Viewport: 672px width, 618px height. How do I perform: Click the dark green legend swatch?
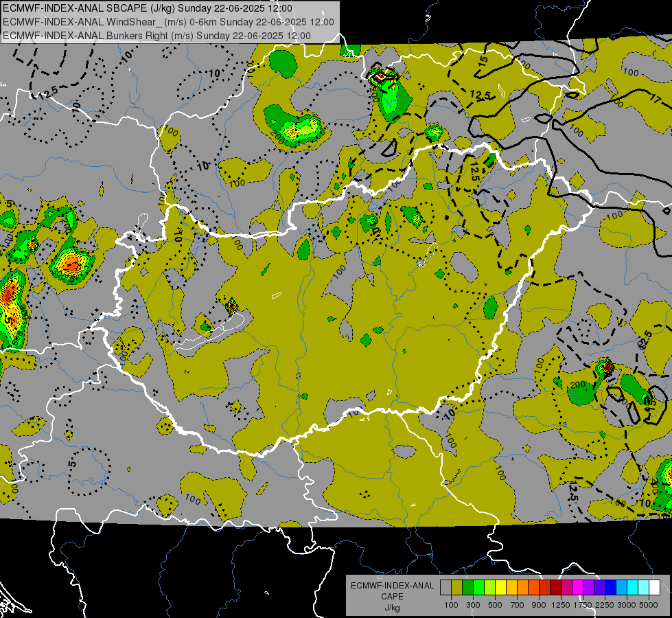467,587
